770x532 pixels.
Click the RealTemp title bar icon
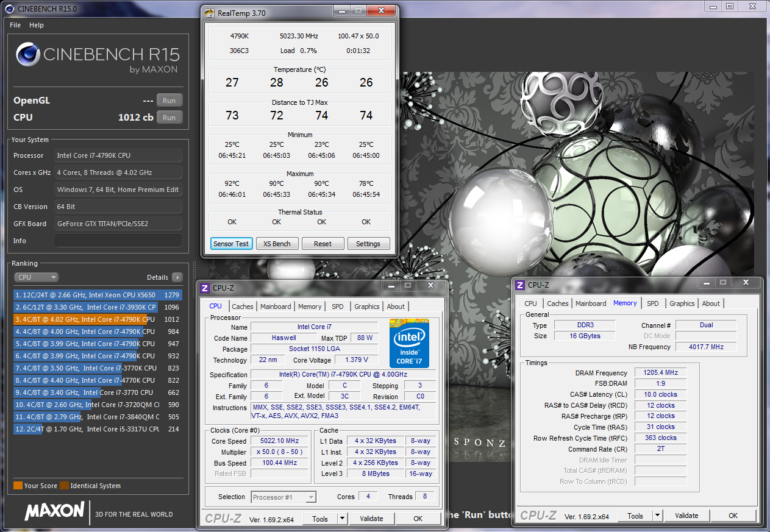point(210,13)
